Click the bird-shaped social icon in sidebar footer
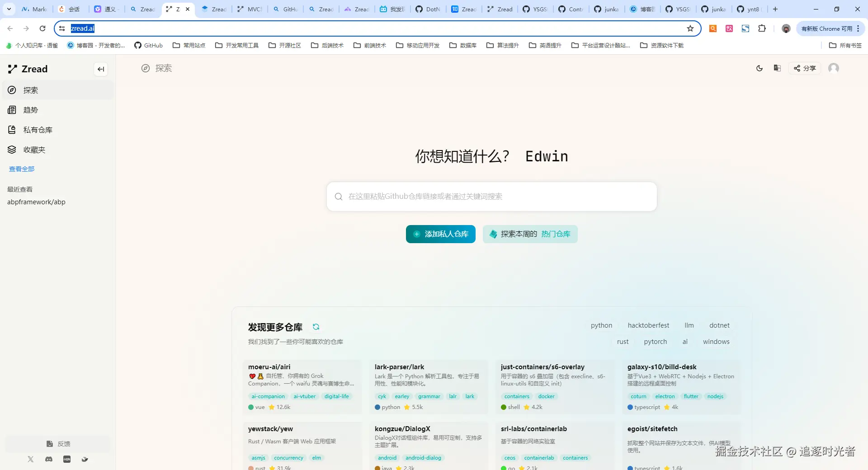This screenshot has width=868, height=470. tap(85, 459)
